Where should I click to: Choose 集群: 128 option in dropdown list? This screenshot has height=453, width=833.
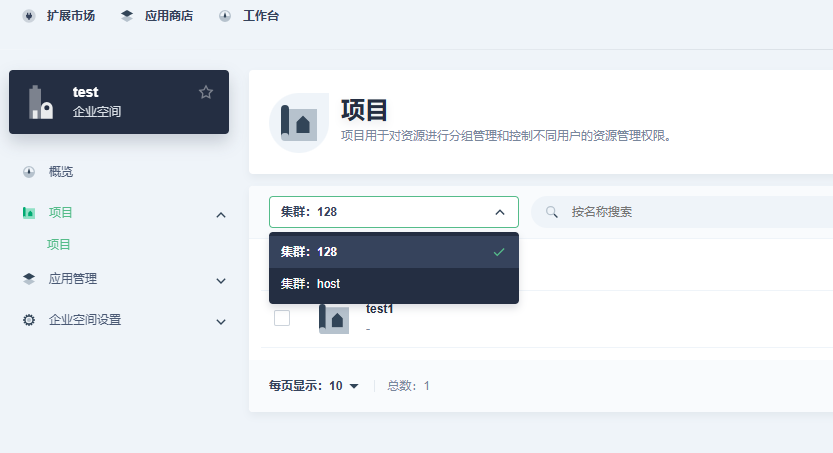[394, 252]
